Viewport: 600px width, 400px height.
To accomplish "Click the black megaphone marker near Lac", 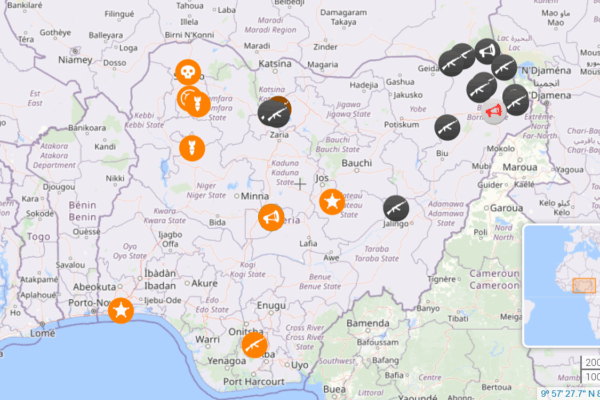I will click(487, 51).
